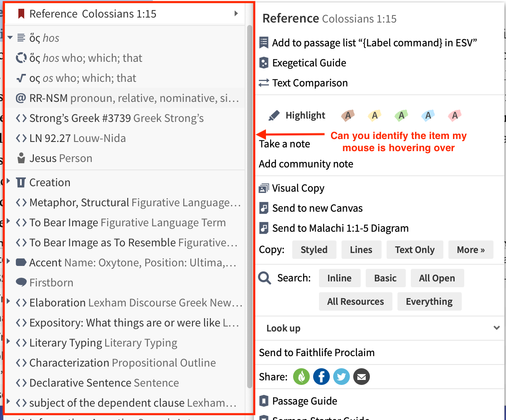506x420 pixels.
Task: Click the Text Comparison arrows icon
Action: [x=263, y=83]
